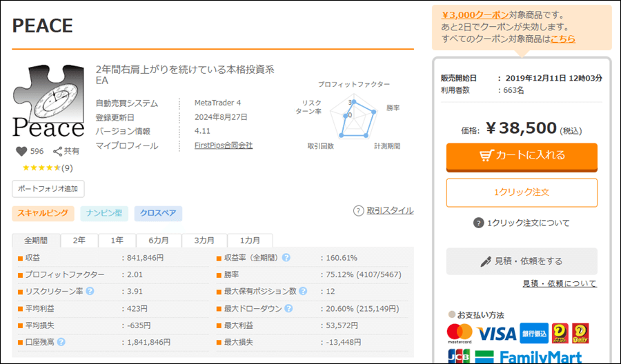Switch to the 2年 tab
This screenshot has height=364, width=621.
(79, 241)
